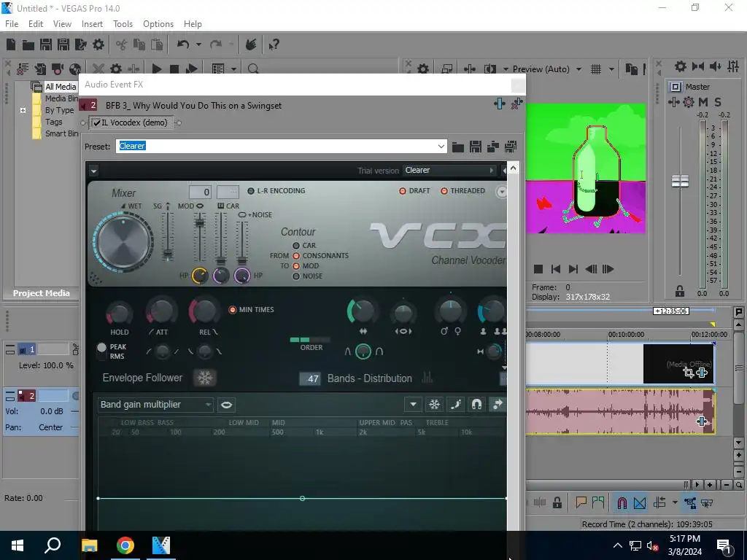Mute the Master bus with M
This screenshot has width=747, height=560.
pos(703,102)
